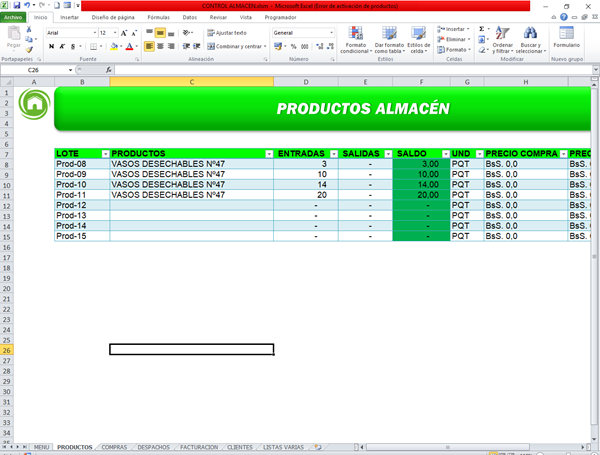Open the General number format dropdown
The image size is (600, 455).
[x=331, y=33]
